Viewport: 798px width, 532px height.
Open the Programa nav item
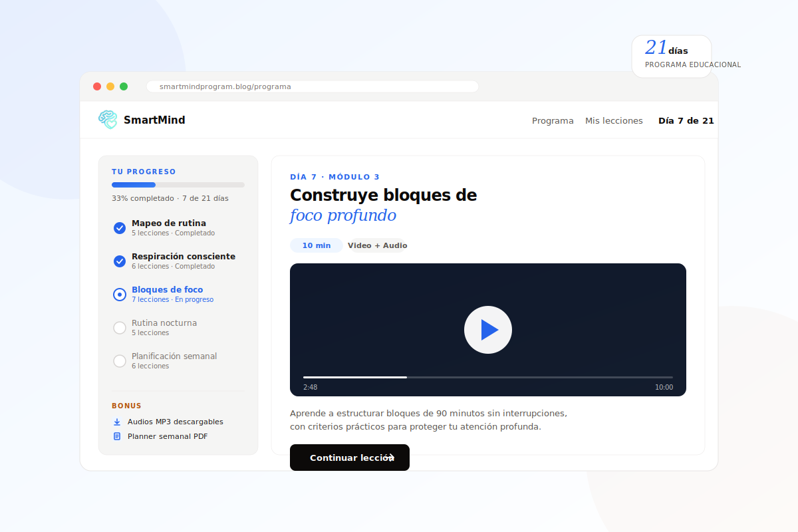553,120
